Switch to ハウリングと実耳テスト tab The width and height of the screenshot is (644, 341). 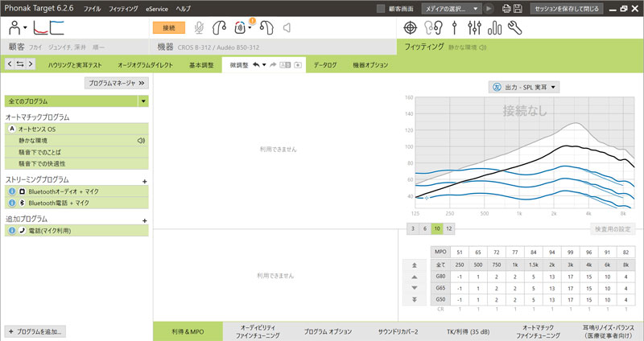(x=75, y=65)
